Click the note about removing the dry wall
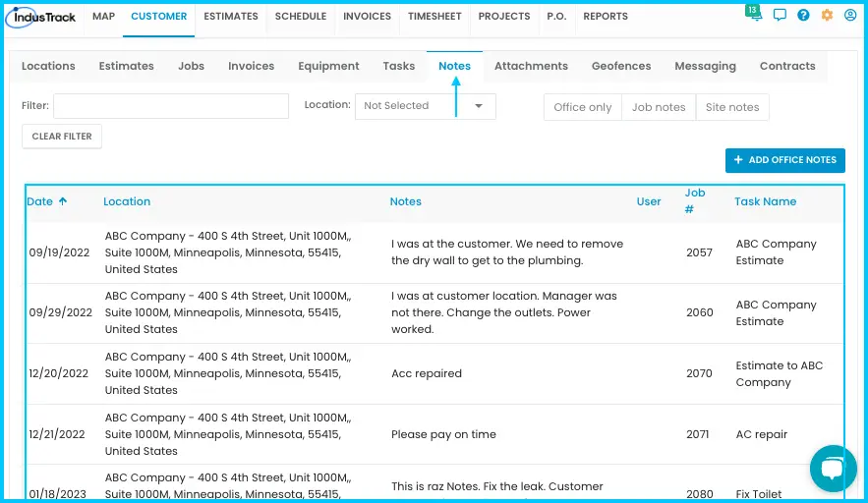The height and width of the screenshot is (503, 868). point(507,252)
